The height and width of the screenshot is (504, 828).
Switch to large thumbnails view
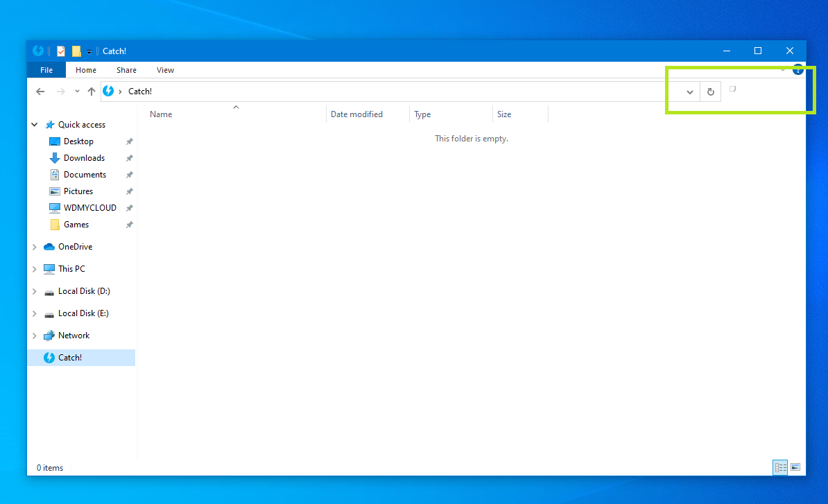795,467
